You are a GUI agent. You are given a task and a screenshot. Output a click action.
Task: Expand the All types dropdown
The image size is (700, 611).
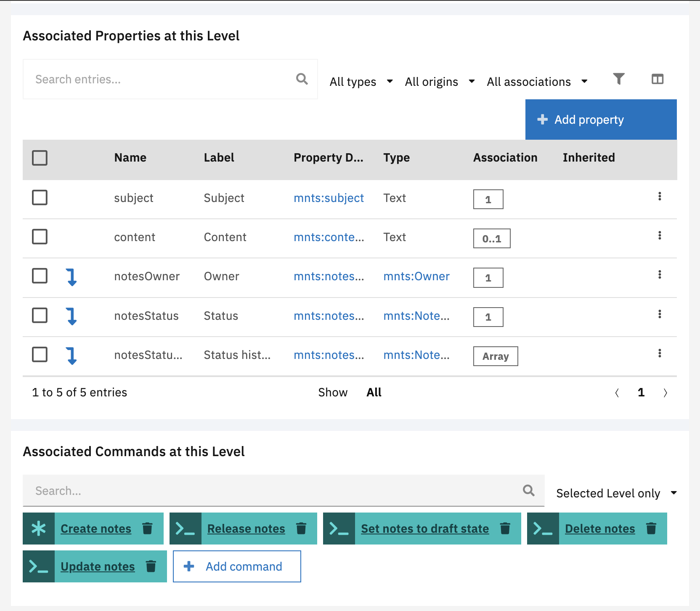(361, 82)
